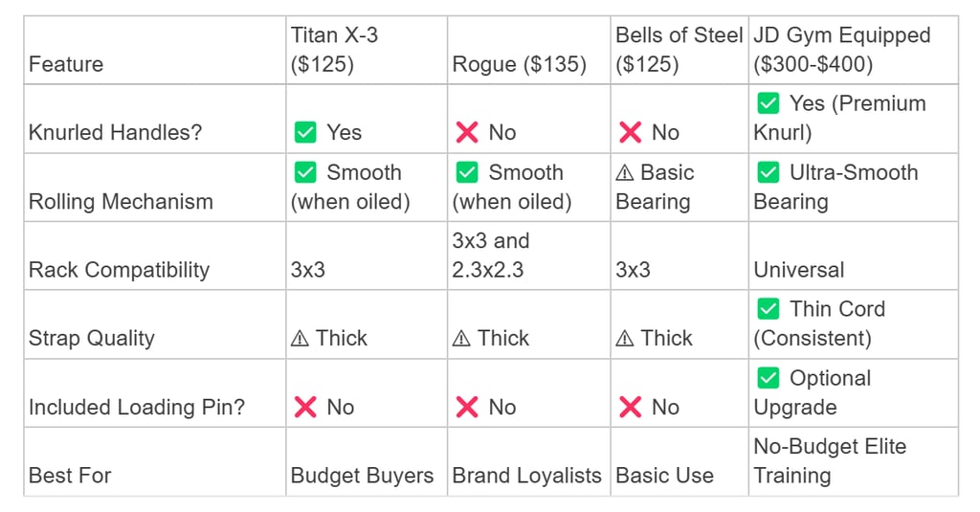Click the Brand Loyalists cell

(x=526, y=476)
